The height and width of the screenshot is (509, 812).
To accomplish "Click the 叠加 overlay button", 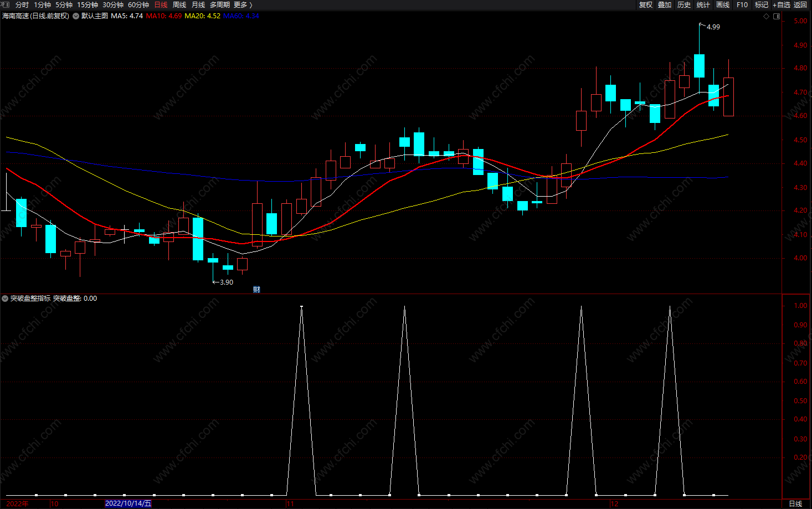I will [665, 4].
